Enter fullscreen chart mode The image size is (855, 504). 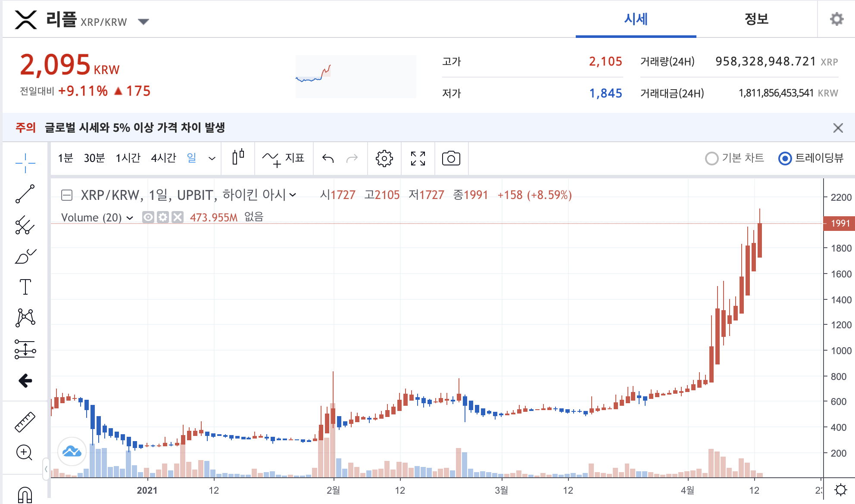[x=418, y=159]
